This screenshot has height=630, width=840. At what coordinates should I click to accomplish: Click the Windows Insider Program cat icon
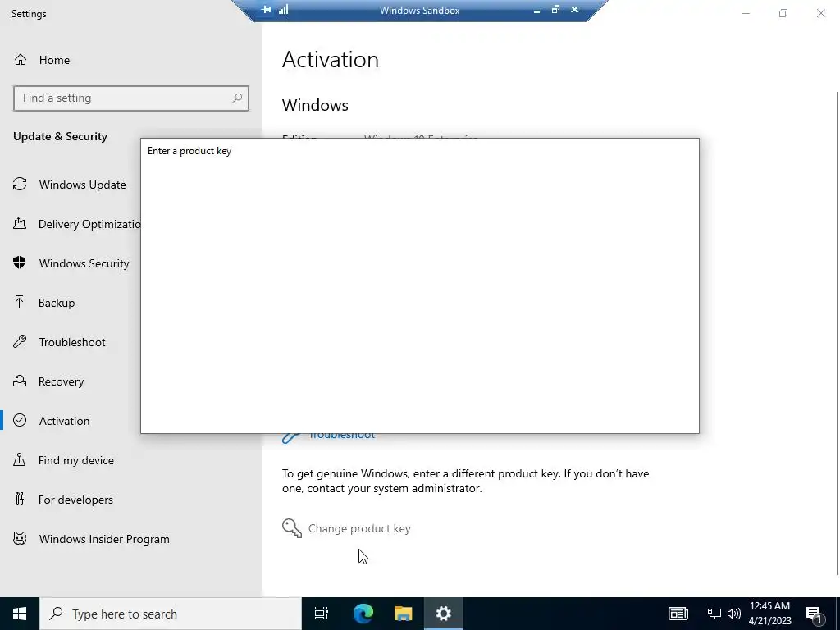20,538
